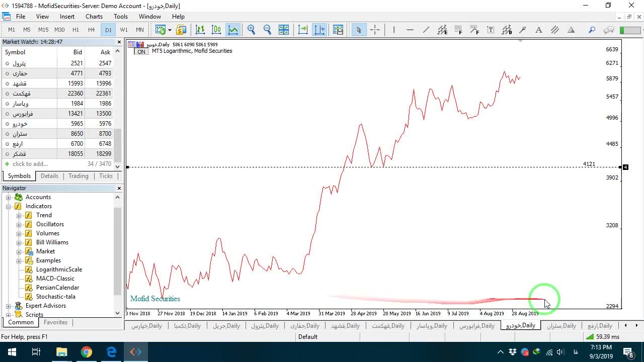
Task: Select PersianCalendar in Navigator
Action: click(x=57, y=288)
